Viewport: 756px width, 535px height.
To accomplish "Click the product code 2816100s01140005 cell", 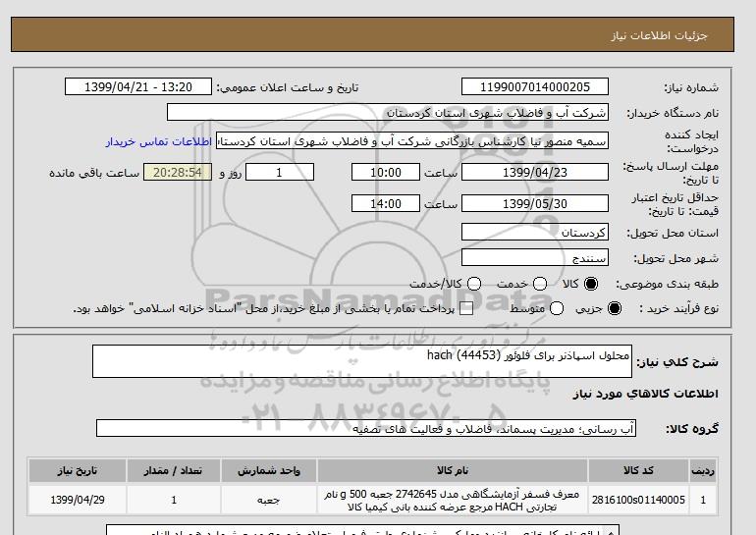I will point(638,500).
